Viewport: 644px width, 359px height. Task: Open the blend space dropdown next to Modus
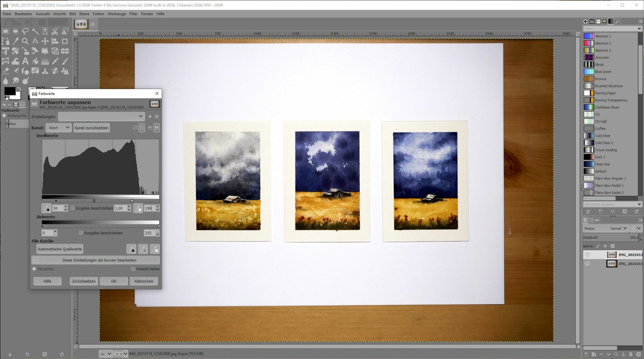(x=636, y=228)
